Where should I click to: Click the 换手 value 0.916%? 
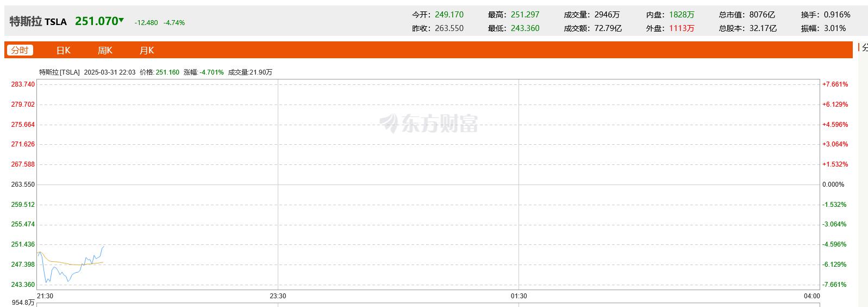(837, 15)
